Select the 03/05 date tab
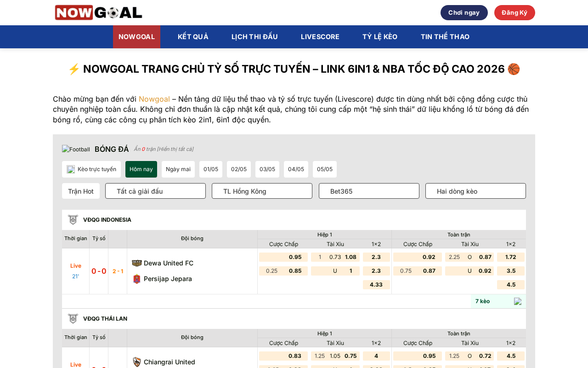This screenshot has width=588, height=368. (x=267, y=169)
